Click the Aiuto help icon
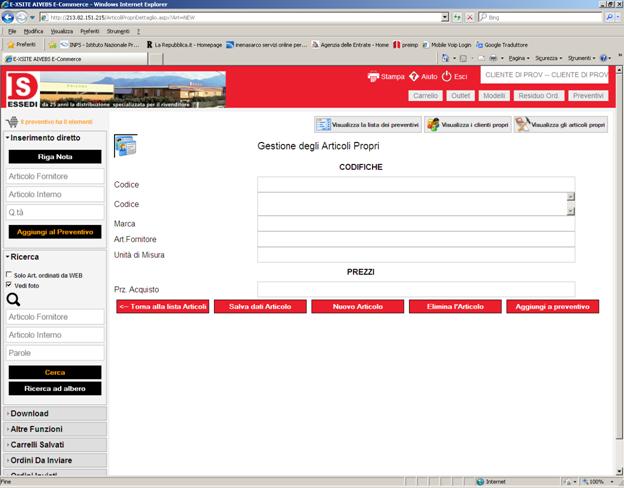Screen dimensions: 624x488 coord(414,76)
